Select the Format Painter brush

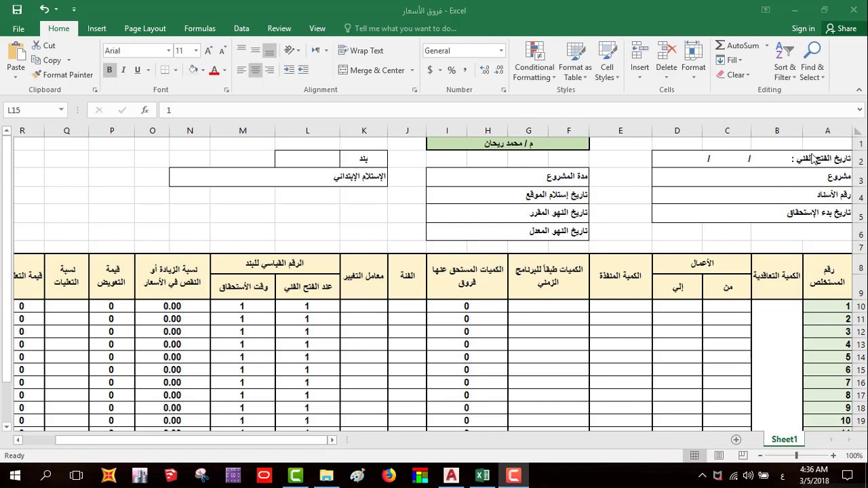(x=62, y=75)
